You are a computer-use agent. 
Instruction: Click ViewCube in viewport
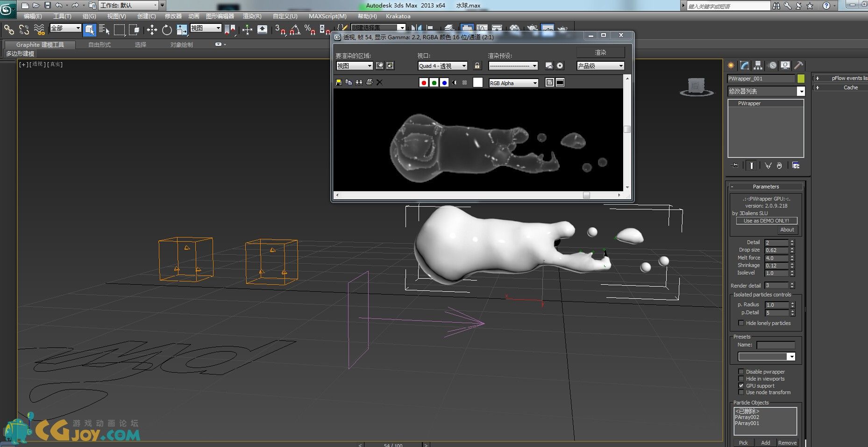(x=696, y=87)
